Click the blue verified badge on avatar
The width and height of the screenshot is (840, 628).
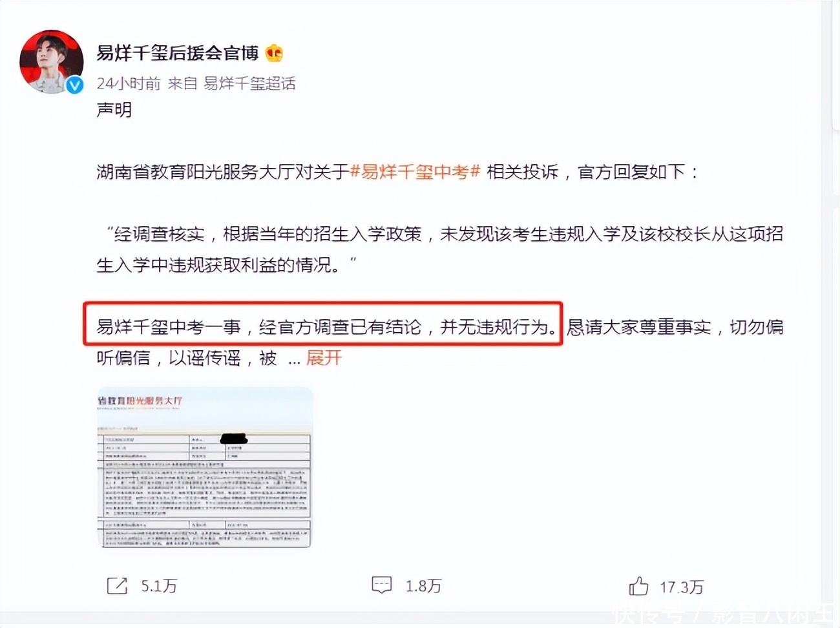[x=75, y=85]
